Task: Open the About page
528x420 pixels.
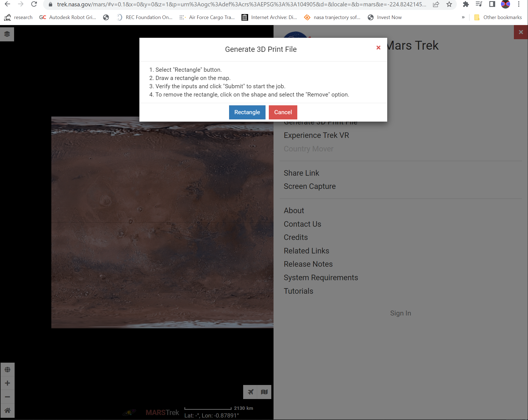Action: click(x=294, y=211)
